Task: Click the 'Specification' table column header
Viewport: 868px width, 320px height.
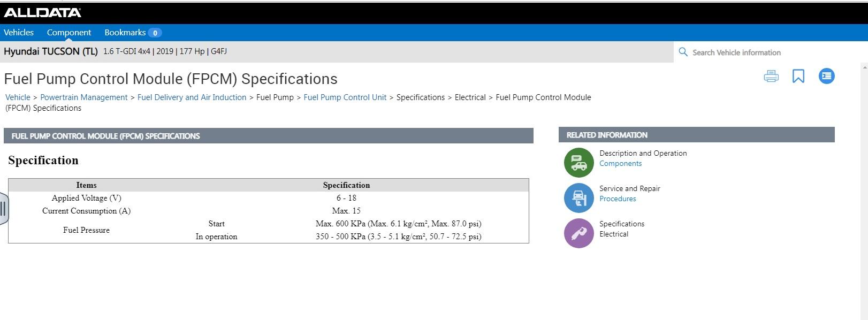Action: pyautogui.click(x=346, y=185)
